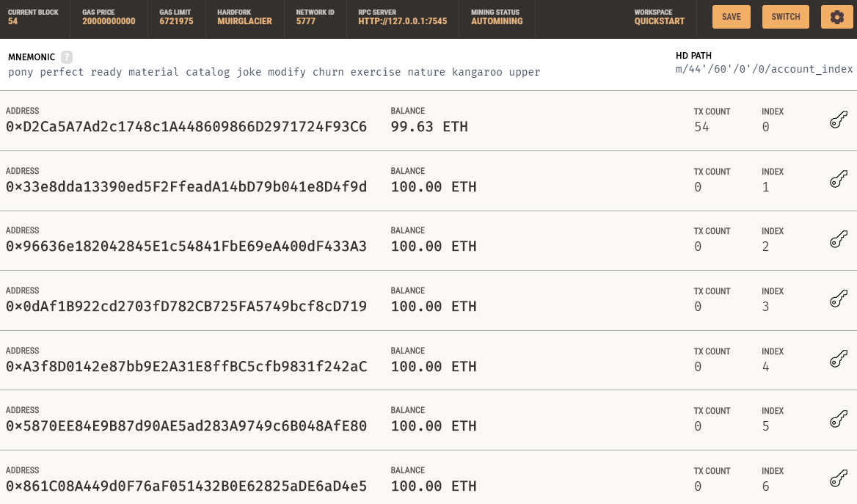Click the QUICKSTART workspace name
Screen dimensions: 857x504
[x=659, y=21]
